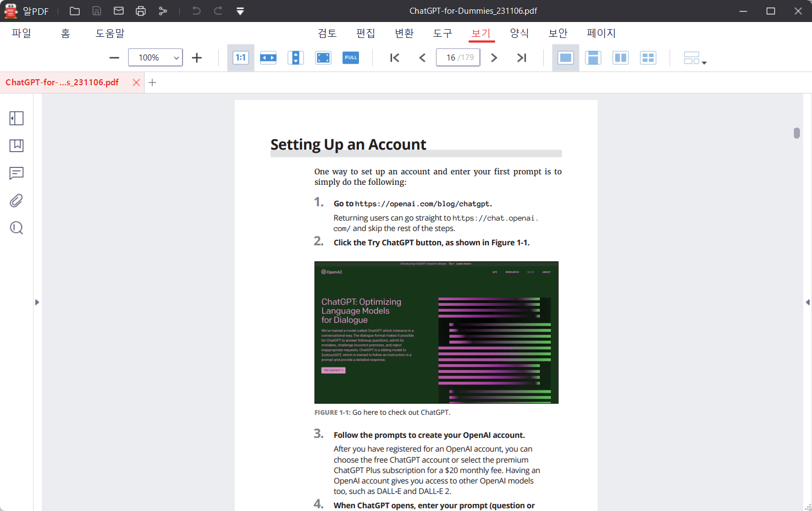
Task: Select the 보기 tab
Action: (x=481, y=33)
